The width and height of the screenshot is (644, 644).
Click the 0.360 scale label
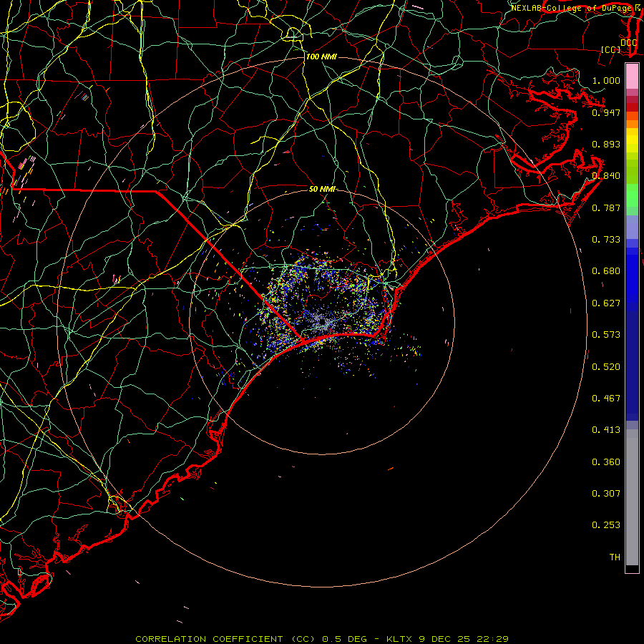(606, 462)
